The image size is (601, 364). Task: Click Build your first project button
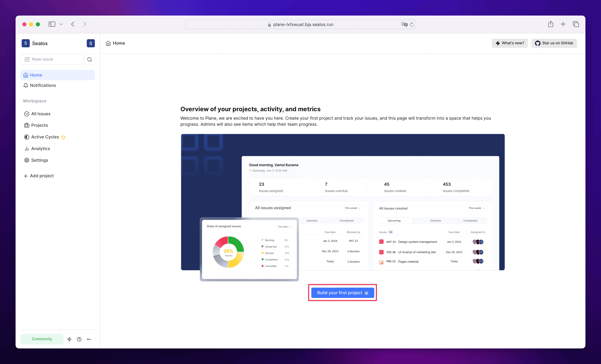coord(342,293)
